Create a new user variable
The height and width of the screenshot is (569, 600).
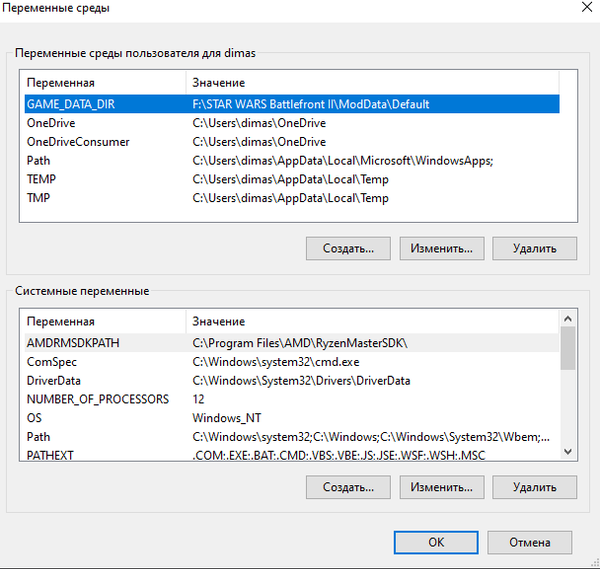[x=348, y=248]
